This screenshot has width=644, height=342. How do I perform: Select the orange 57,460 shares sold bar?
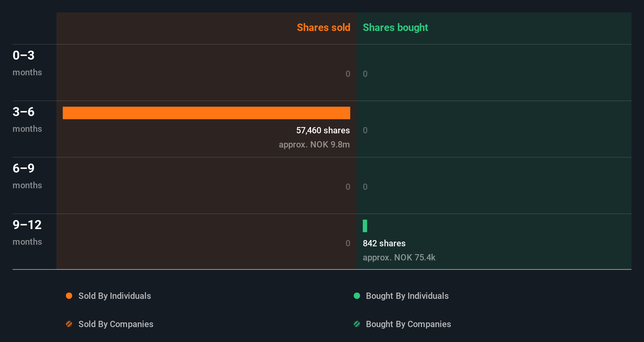tap(206, 113)
